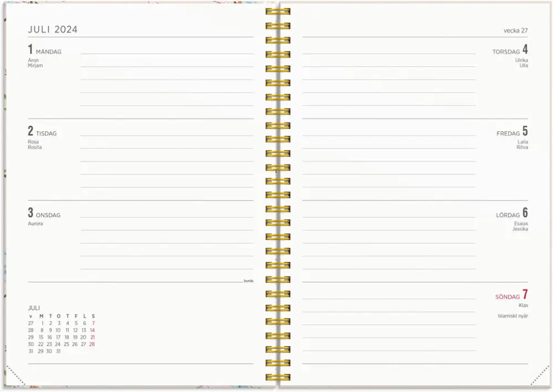The height and width of the screenshot is (392, 553).
Task: Click the 'TORSDAG 4' day header
Action: click(510, 49)
